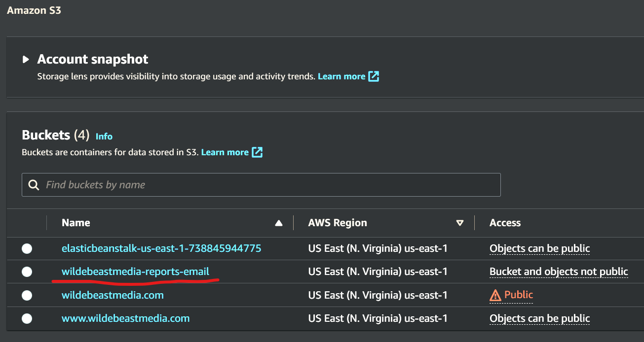The image size is (644, 342).
Task: Select the www.wildebeastmedia.com bucket radio button
Action: (27, 318)
